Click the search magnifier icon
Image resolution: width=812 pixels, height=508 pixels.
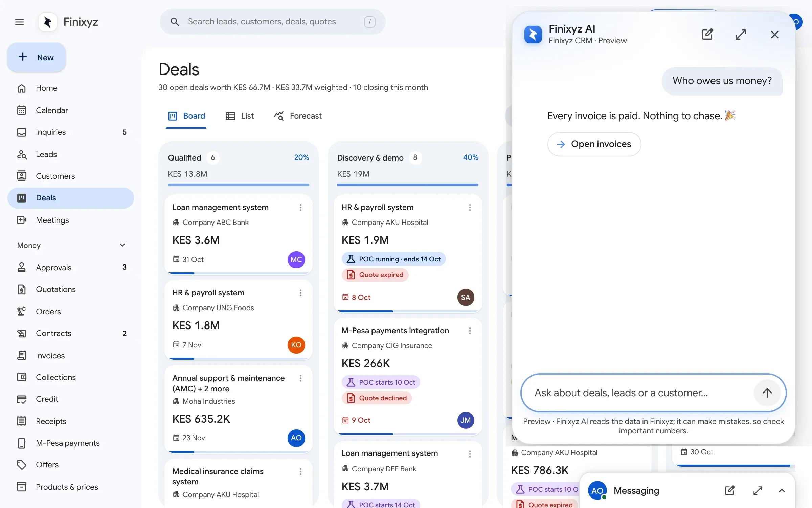coord(175,22)
